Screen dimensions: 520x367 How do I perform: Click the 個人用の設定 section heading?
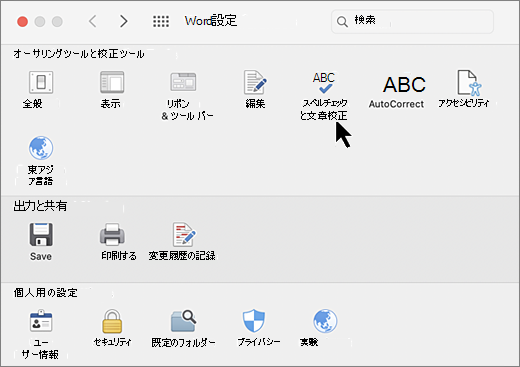46,293
